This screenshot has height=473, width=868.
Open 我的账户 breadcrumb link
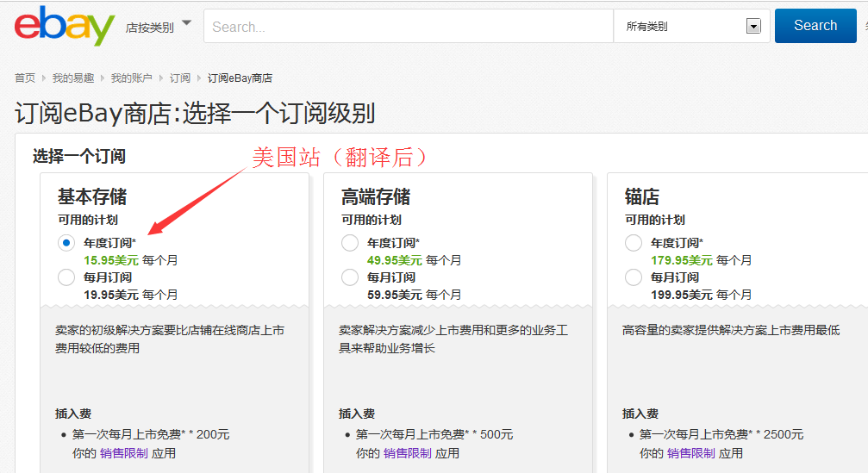131,78
